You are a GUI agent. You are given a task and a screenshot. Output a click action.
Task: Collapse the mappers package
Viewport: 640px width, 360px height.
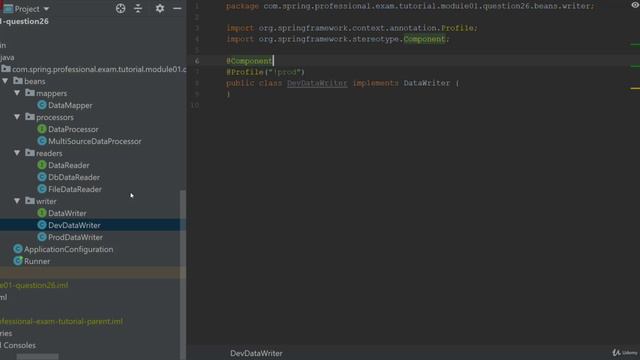(17, 93)
